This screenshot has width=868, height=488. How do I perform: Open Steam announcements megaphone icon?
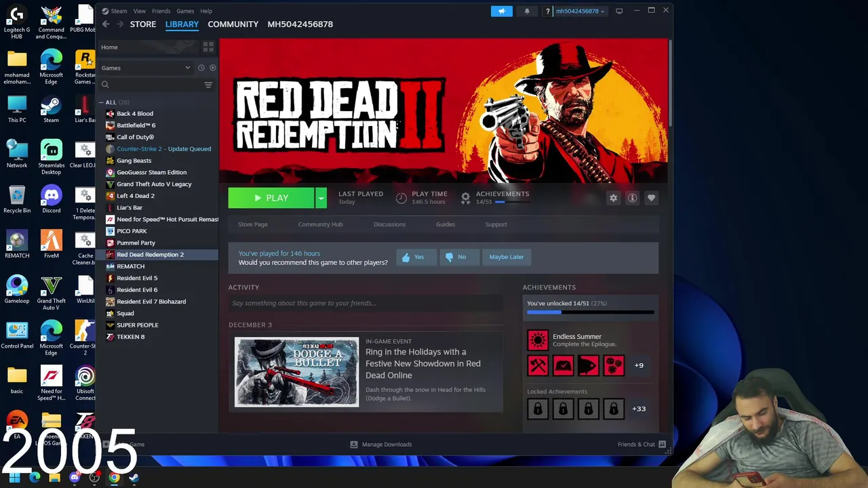coord(502,11)
